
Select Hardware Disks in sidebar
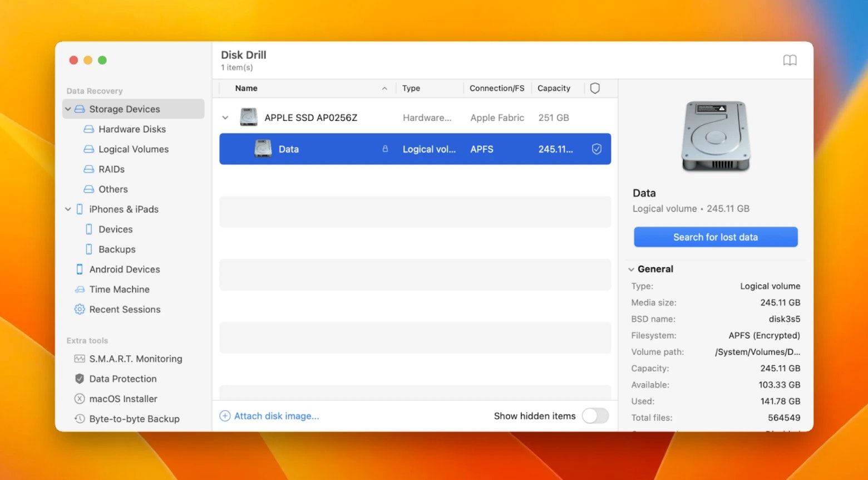132,129
